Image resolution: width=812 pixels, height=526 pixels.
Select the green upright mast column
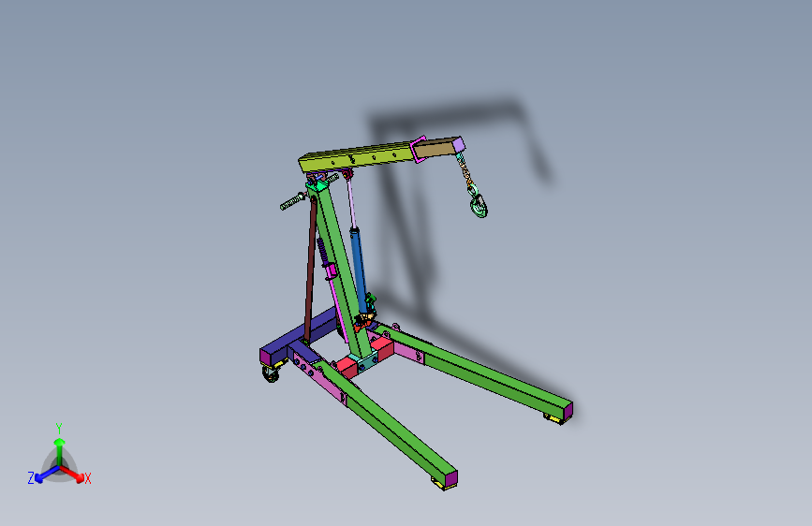click(x=340, y=271)
